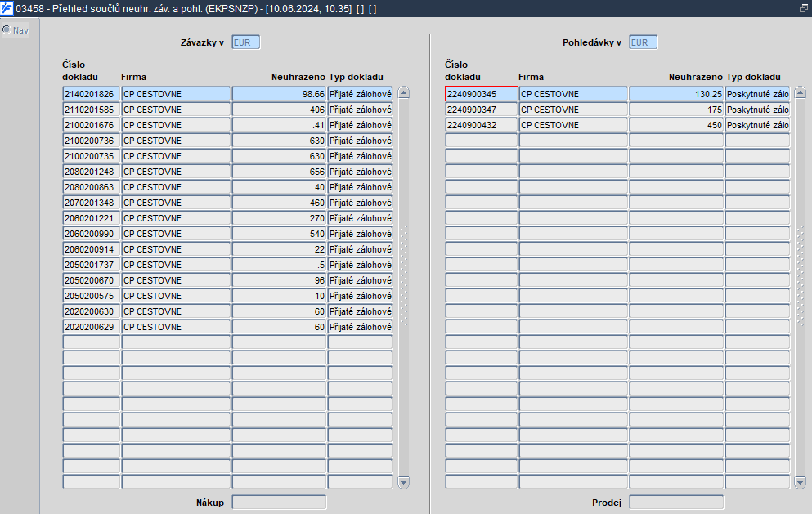The image size is (812, 514).
Task: Select receivable 2240900432 document number
Action: click(481, 125)
